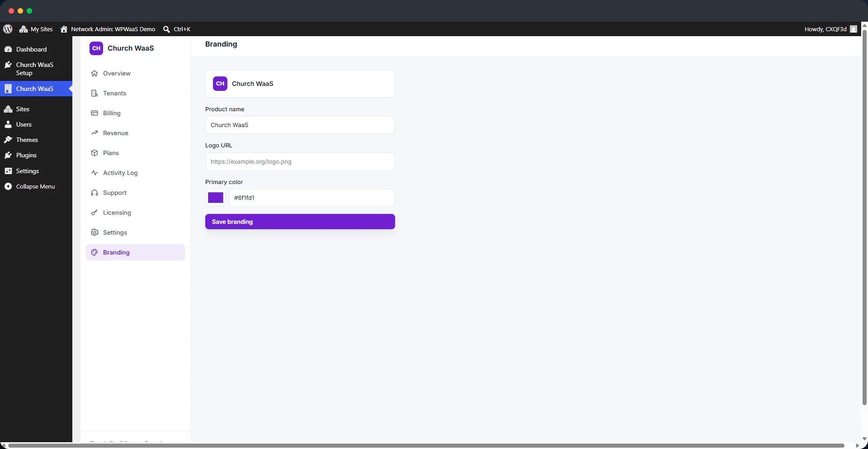Click the user avatar in admin bar
This screenshot has width=868, height=449.
click(854, 29)
